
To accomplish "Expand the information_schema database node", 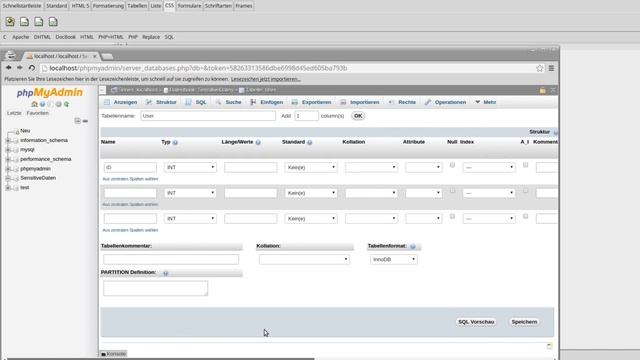I will point(8,140).
